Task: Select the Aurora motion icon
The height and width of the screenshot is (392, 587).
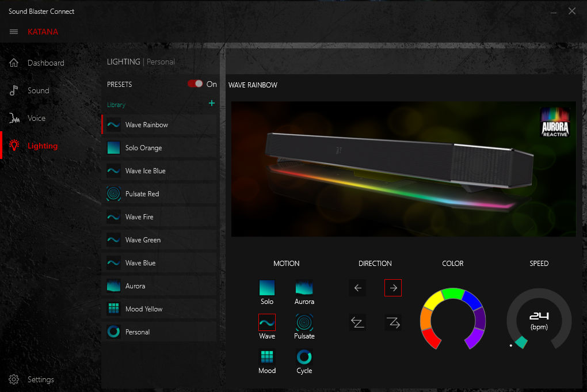Action: tap(304, 288)
